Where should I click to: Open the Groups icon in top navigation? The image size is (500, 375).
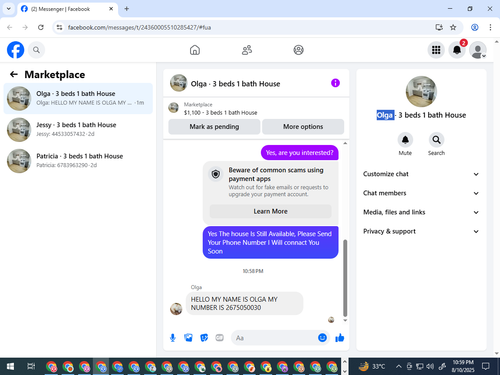coord(298,50)
